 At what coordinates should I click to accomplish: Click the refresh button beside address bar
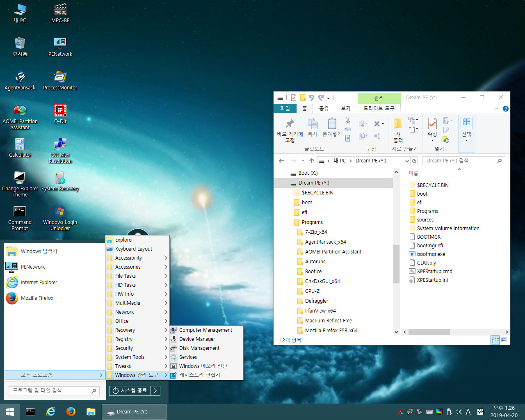414,161
